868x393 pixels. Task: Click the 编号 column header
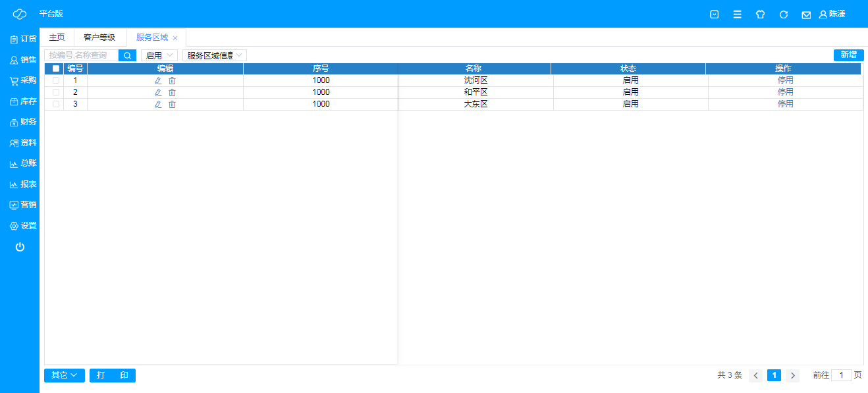(x=76, y=68)
